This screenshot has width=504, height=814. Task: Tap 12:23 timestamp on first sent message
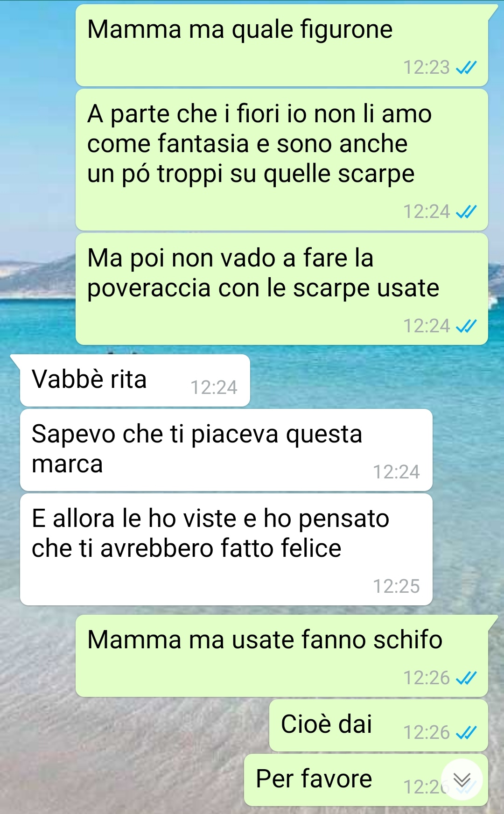click(x=427, y=68)
